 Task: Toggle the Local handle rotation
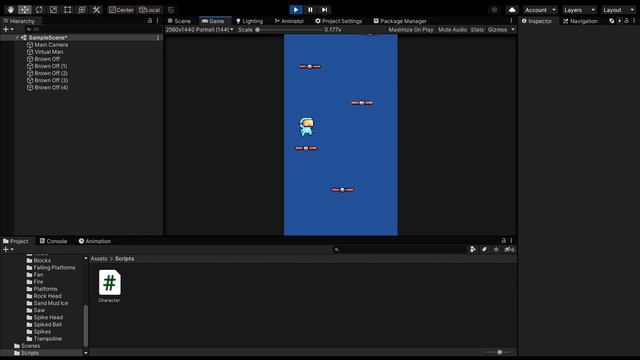[x=149, y=10]
